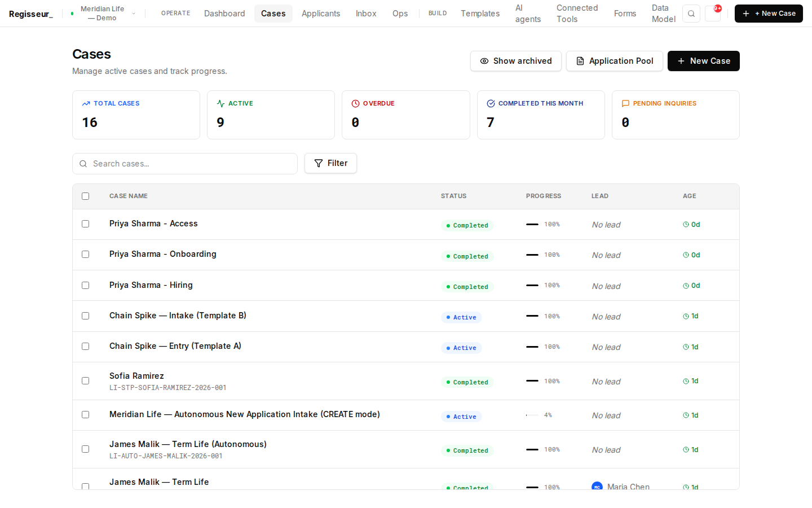812x508 pixels.
Task: Open the Priya Sharma - Onboarding case
Action: [163, 254]
